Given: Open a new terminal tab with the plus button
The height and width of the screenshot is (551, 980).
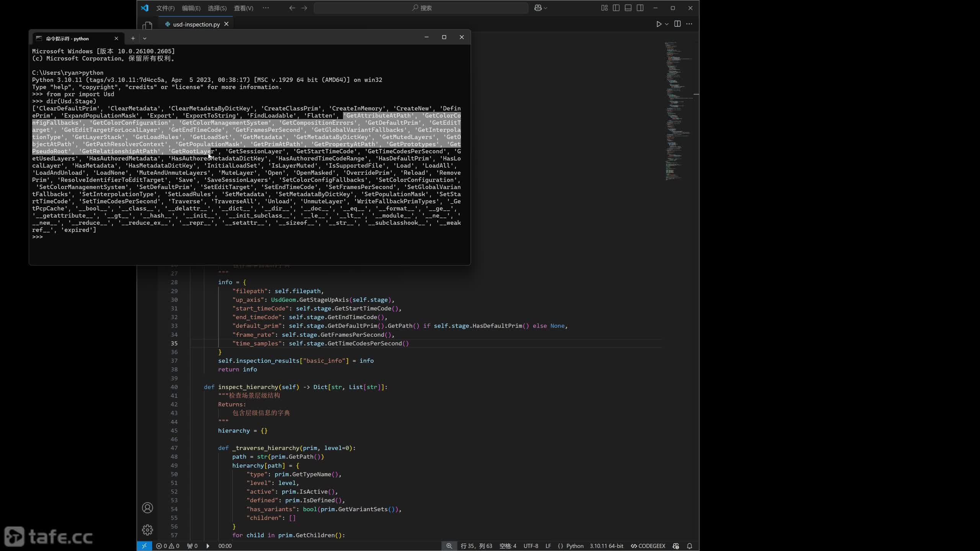Looking at the screenshot, I should coord(133,38).
